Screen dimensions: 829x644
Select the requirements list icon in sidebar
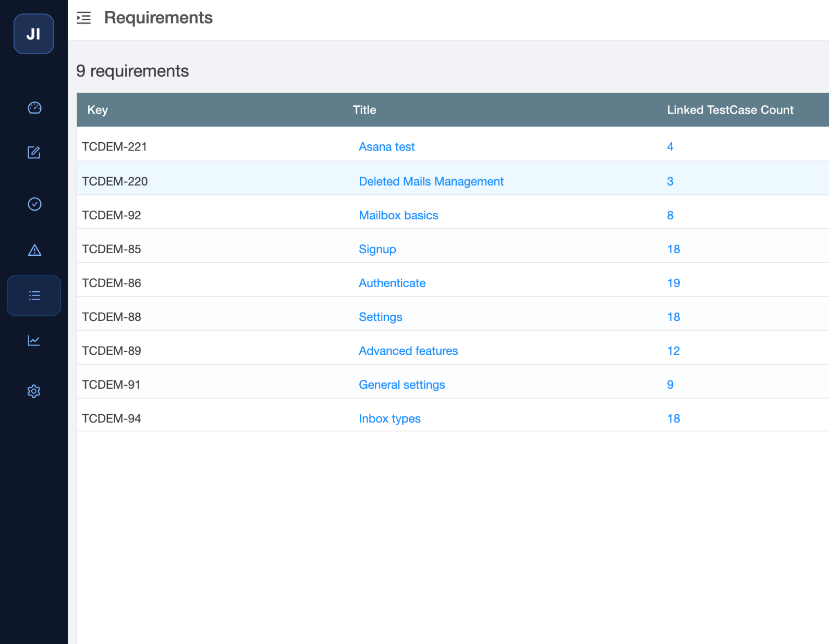click(x=34, y=295)
